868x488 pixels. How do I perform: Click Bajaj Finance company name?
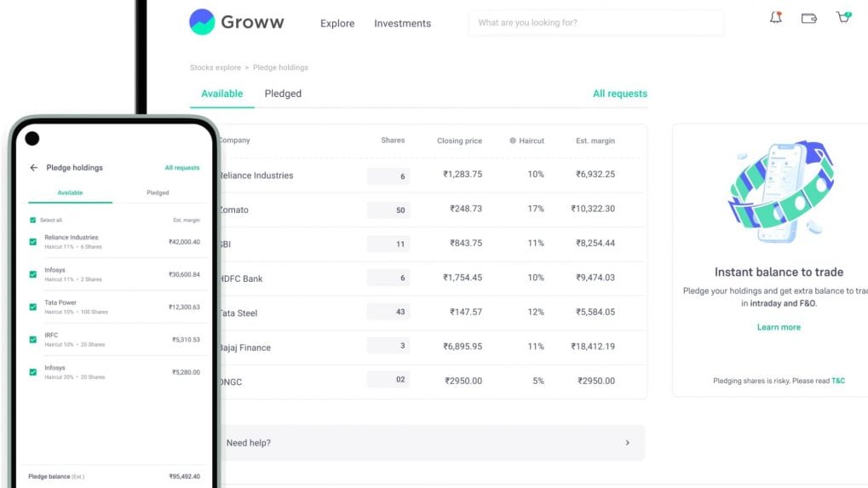tap(244, 347)
